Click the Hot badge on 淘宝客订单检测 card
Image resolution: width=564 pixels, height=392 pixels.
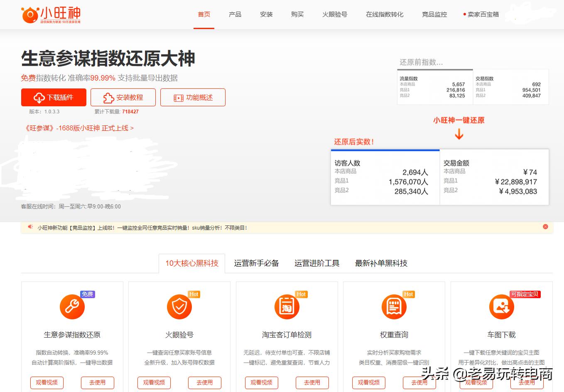coord(302,294)
